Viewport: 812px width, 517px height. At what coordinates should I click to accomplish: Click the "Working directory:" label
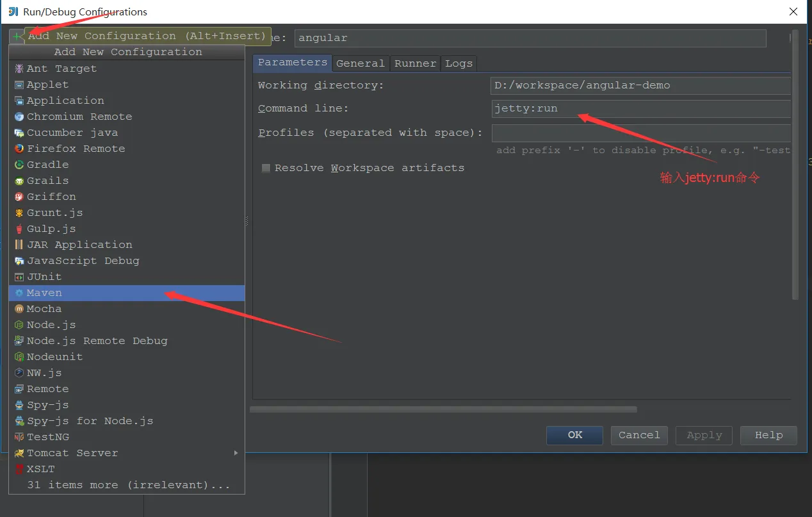pyautogui.click(x=321, y=85)
